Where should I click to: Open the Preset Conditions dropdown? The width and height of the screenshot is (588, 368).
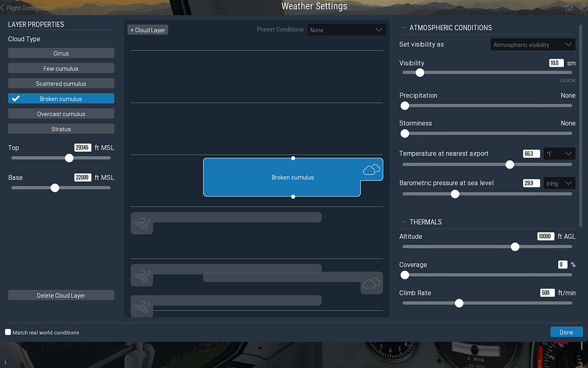pyautogui.click(x=346, y=30)
